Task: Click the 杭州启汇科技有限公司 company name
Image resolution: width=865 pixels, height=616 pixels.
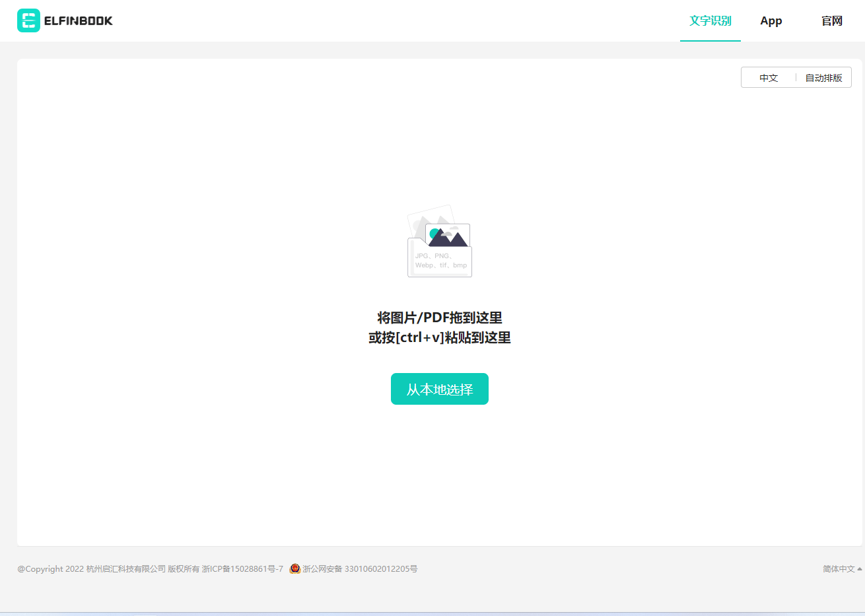Action: pos(125,569)
